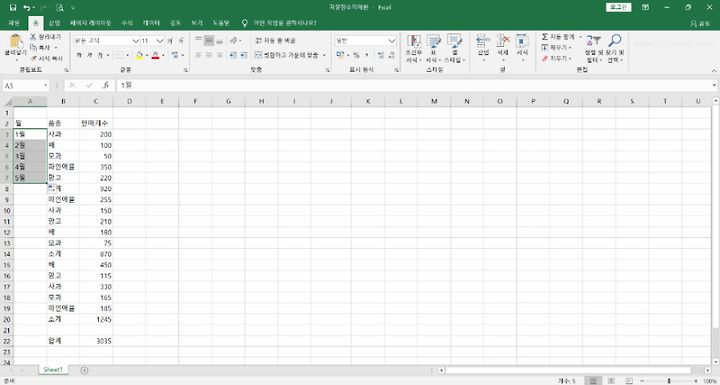Toggle bold 가 formatting
This screenshot has width=720, height=385.
click(79, 55)
